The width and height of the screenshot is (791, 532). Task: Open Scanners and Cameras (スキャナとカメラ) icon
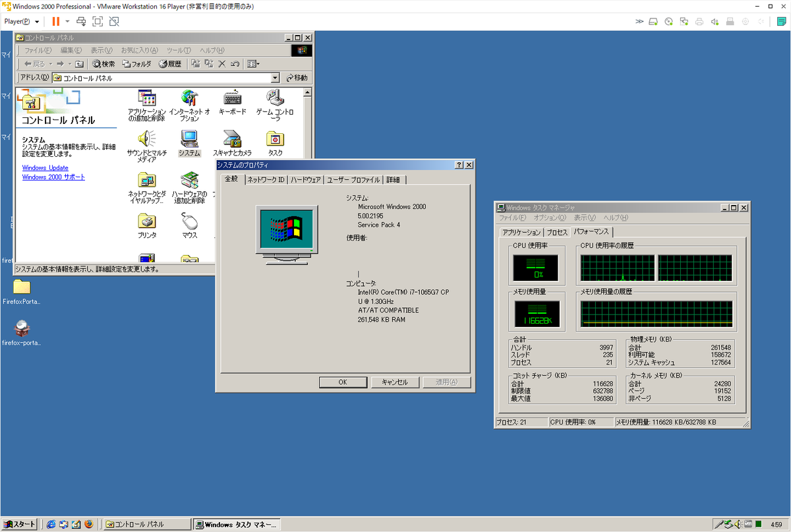232,143
